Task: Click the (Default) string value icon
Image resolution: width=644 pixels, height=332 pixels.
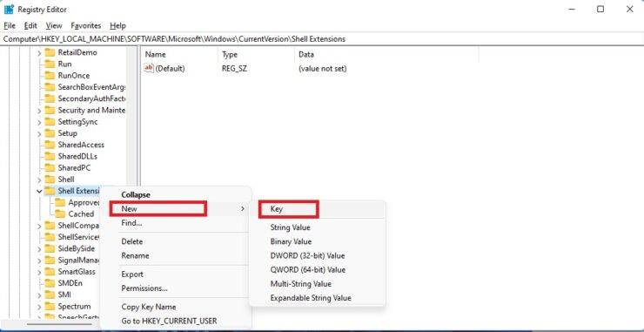Action: point(149,68)
